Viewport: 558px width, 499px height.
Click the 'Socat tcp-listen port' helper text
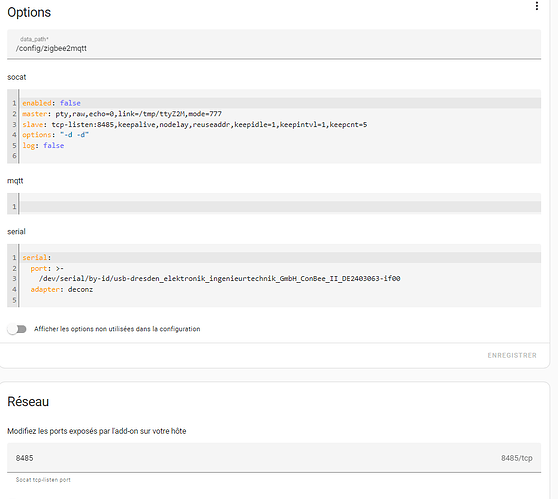click(43, 480)
